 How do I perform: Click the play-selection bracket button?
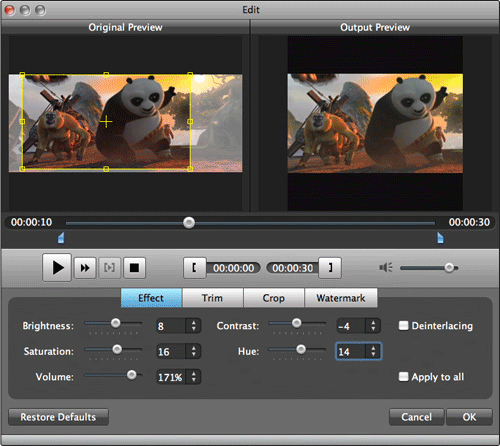109,268
